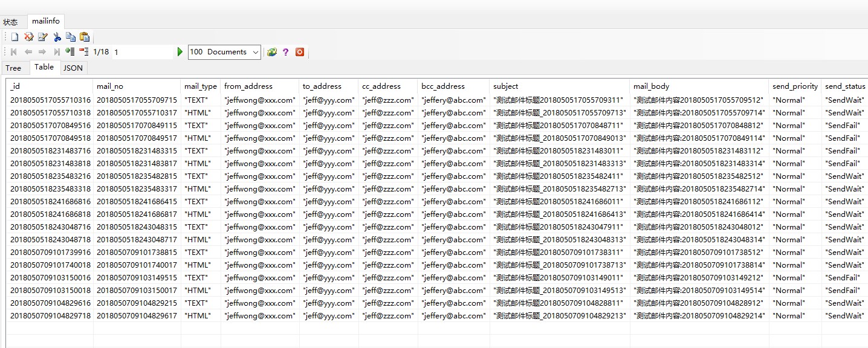The image size is (868, 348).
Task: Select mail_no cell 2018050709101738815
Action: pos(137,253)
